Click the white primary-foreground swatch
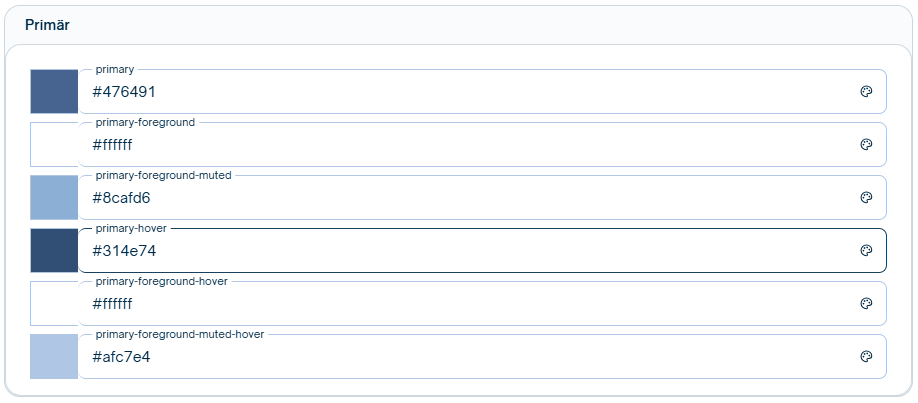 54,144
